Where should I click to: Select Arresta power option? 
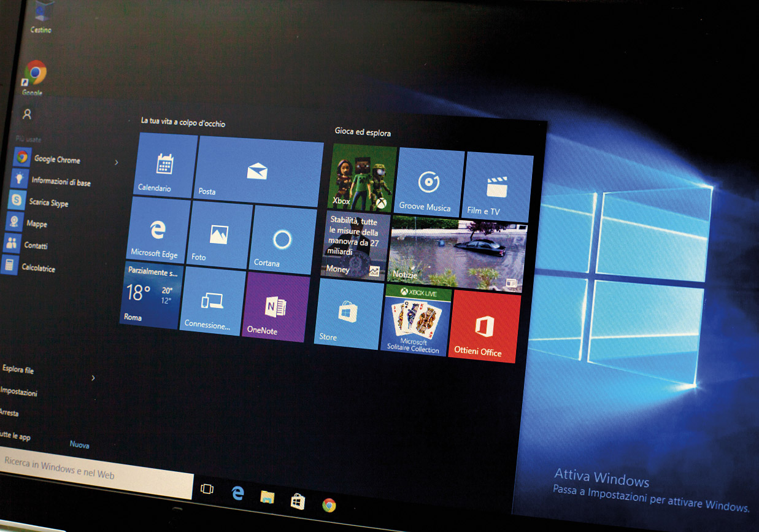pos(10,413)
